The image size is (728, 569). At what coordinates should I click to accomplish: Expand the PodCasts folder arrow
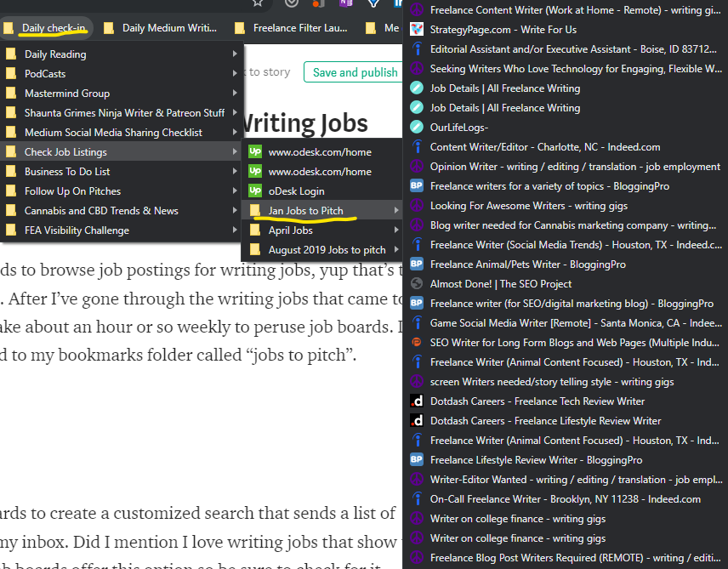tap(235, 74)
